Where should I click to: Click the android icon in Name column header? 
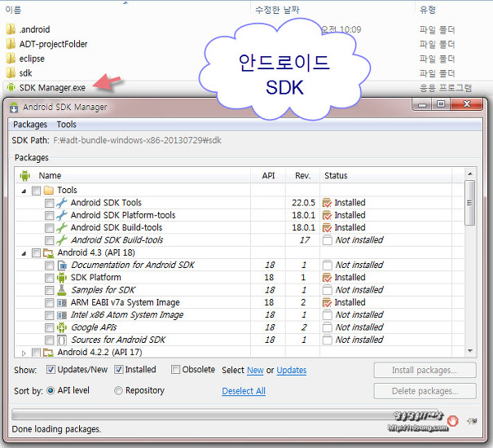24,175
